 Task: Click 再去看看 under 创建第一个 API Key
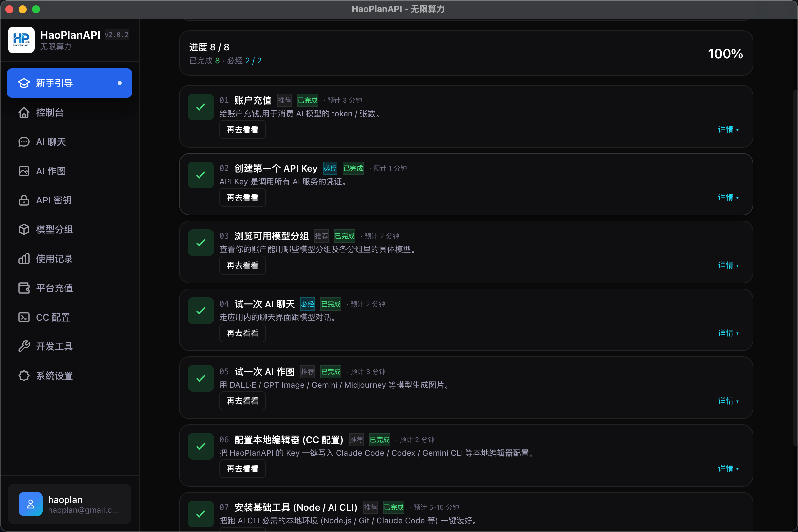pyautogui.click(x=243, y=198)
